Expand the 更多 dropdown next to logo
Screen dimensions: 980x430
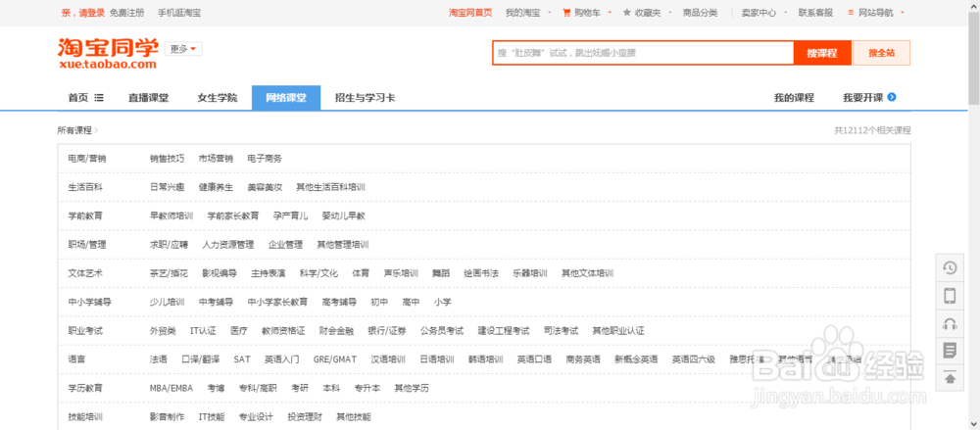(x=183, y=49)
